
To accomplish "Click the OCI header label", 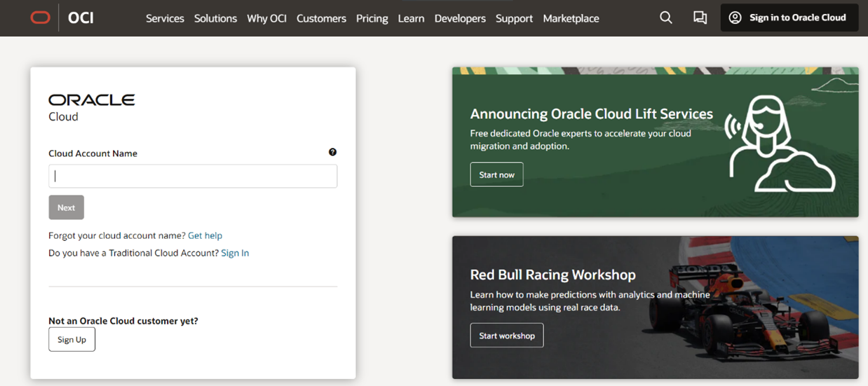I will coord(81,18).
